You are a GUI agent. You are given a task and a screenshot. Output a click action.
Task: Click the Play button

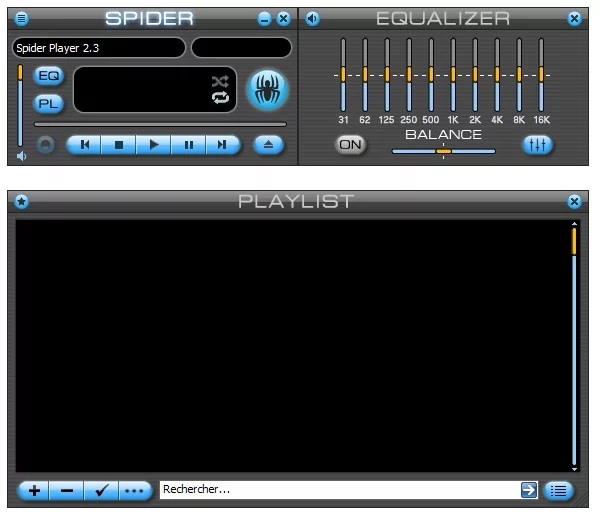point(154,145)
